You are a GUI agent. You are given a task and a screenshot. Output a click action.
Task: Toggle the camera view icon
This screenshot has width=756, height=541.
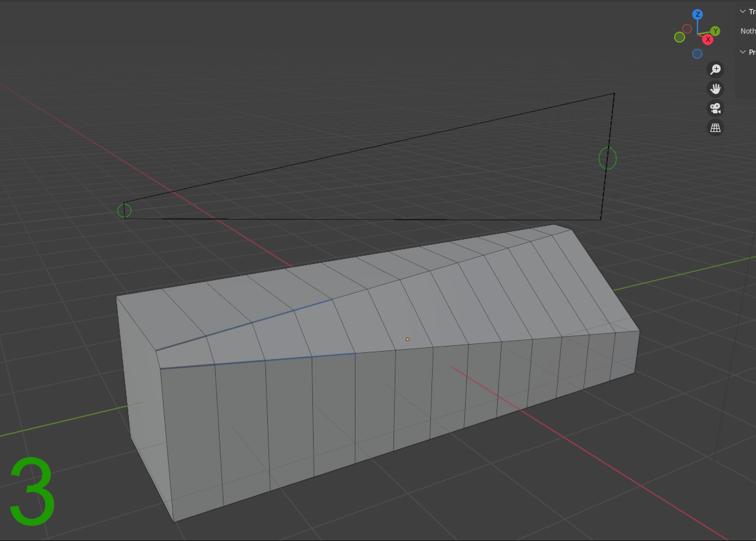(x=715, y=108)
